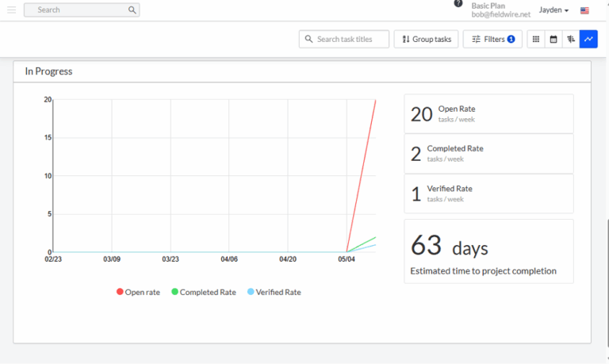Toggle Verified Rate series in legend
Image resolution: width=609 pixels, height=364 pixels.
275,292
